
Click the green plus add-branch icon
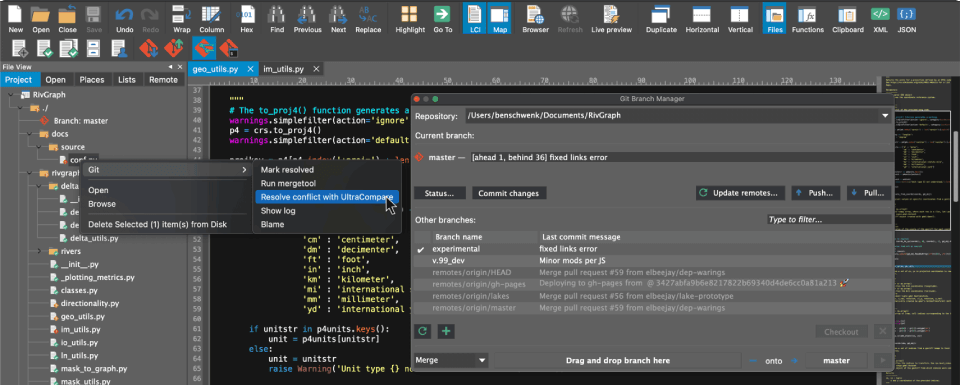pos(446,331)
